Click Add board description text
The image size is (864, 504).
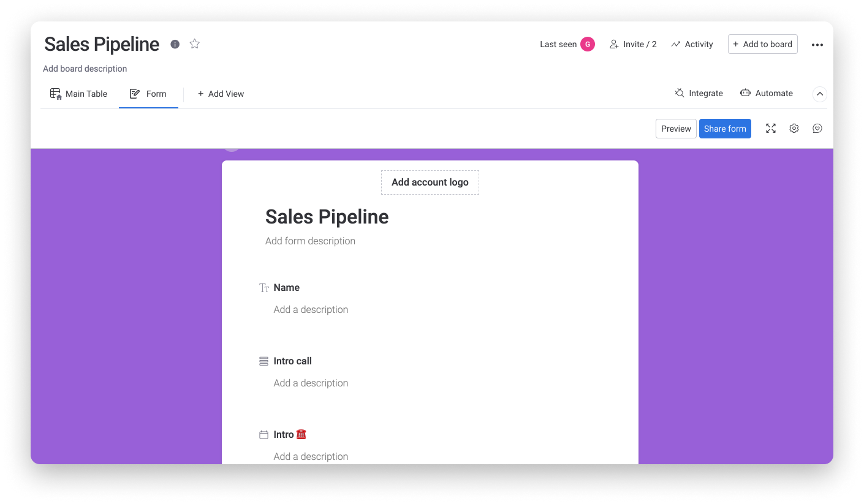(85, 69)
